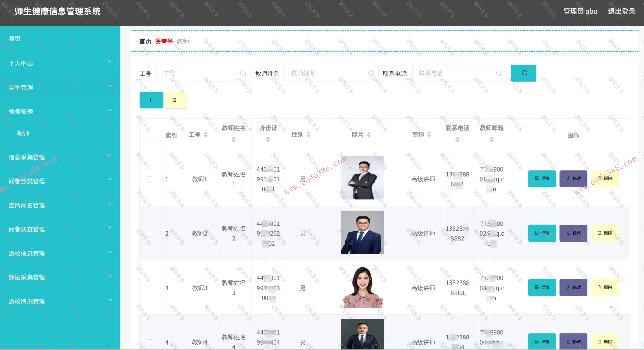
Task: Expand the 个人中心 sidebar menu
Action: point(60,63)
